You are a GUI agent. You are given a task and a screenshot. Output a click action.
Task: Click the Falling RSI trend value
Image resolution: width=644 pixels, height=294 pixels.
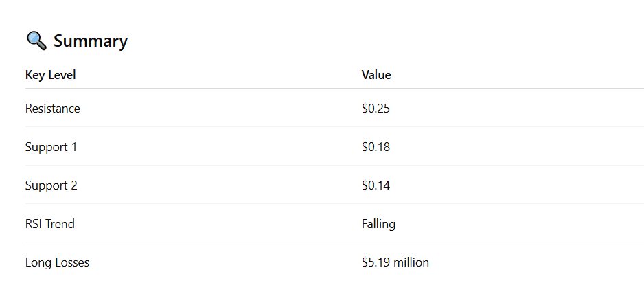[x=378, y=224]
